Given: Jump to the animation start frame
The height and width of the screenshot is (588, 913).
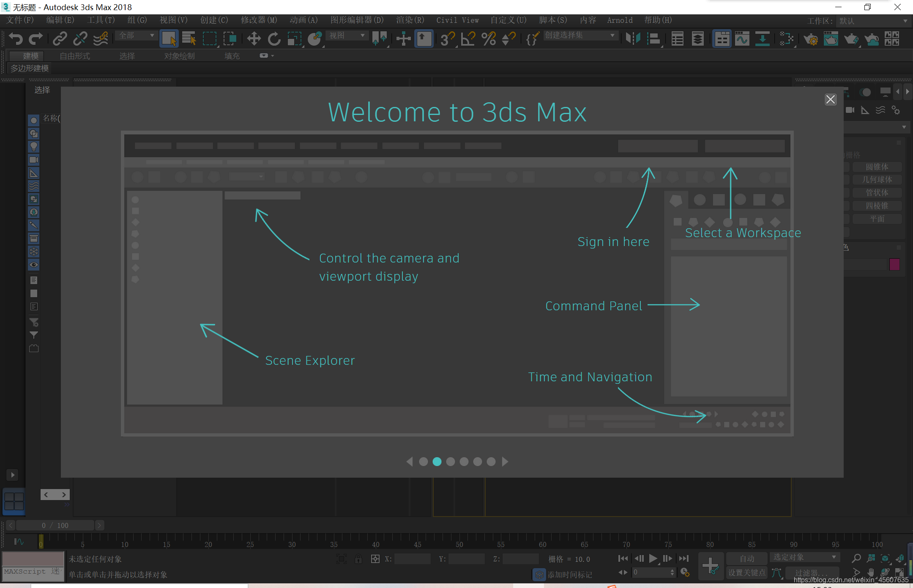Looking at the screenshot, I should (x=623, y=559).
